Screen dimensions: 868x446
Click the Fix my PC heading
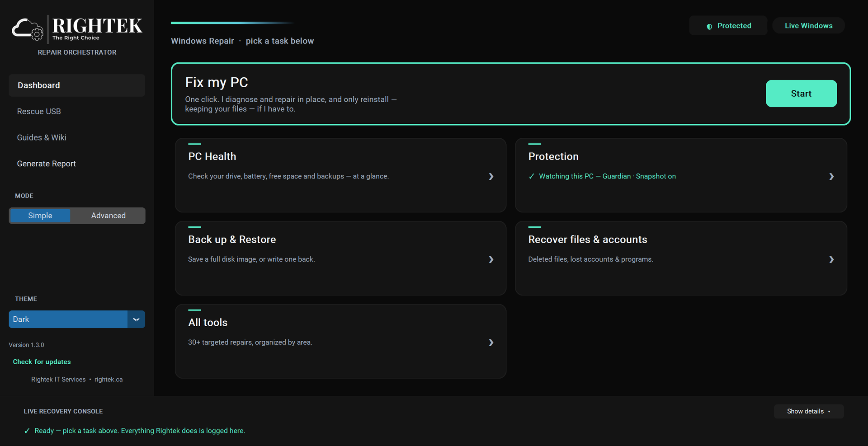[217, 82]
